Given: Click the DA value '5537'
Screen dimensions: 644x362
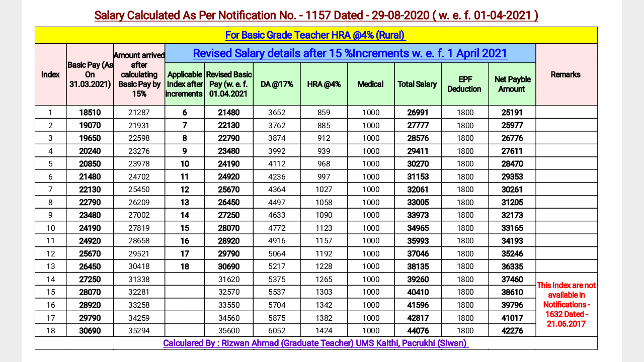Looking at the screenshot, I should (277, 292).
